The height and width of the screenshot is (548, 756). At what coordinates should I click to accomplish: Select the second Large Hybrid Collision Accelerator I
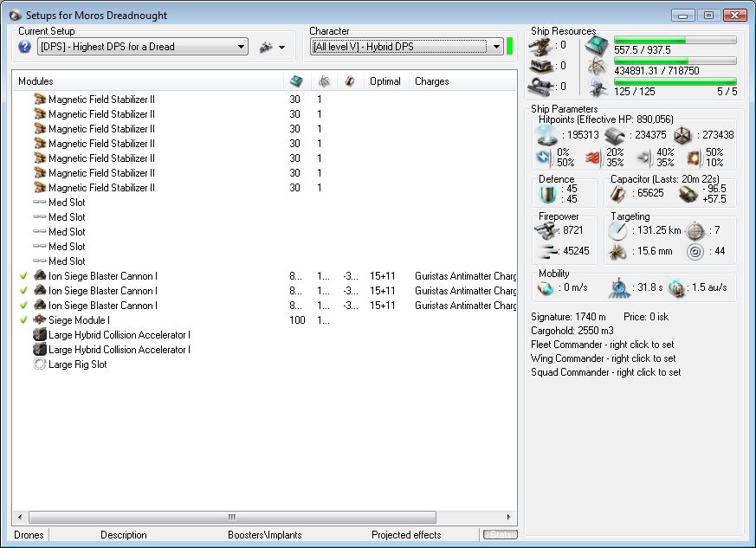[264, 350]
